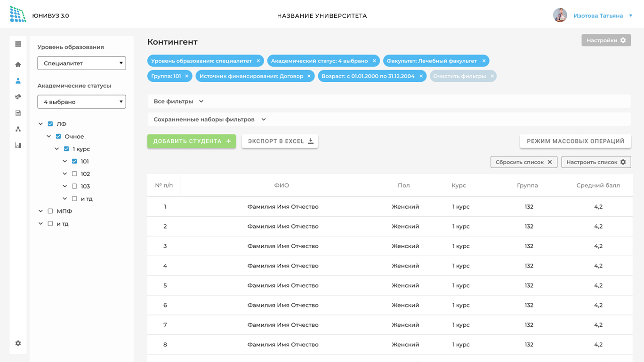Collapse the Очное tree node chevron
The width and height of the screenshot is (644, 362).
pyautogui.click(x=48, y=136)
